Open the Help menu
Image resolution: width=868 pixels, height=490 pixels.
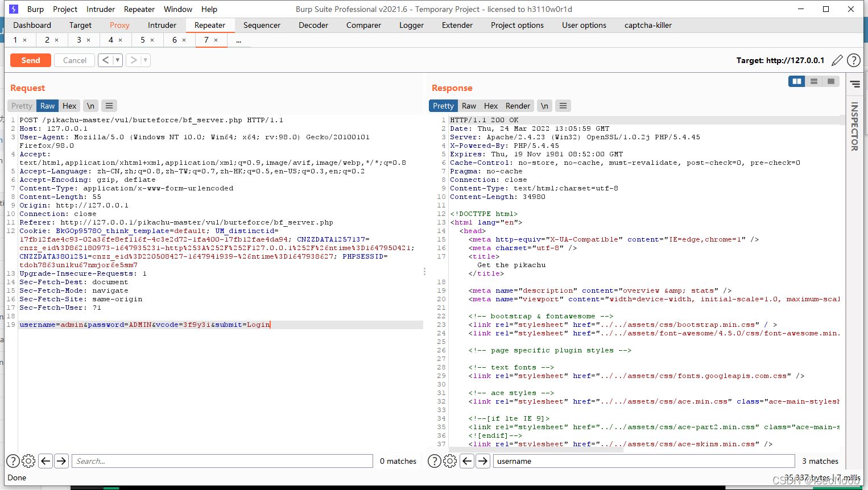tap(209, 9)
